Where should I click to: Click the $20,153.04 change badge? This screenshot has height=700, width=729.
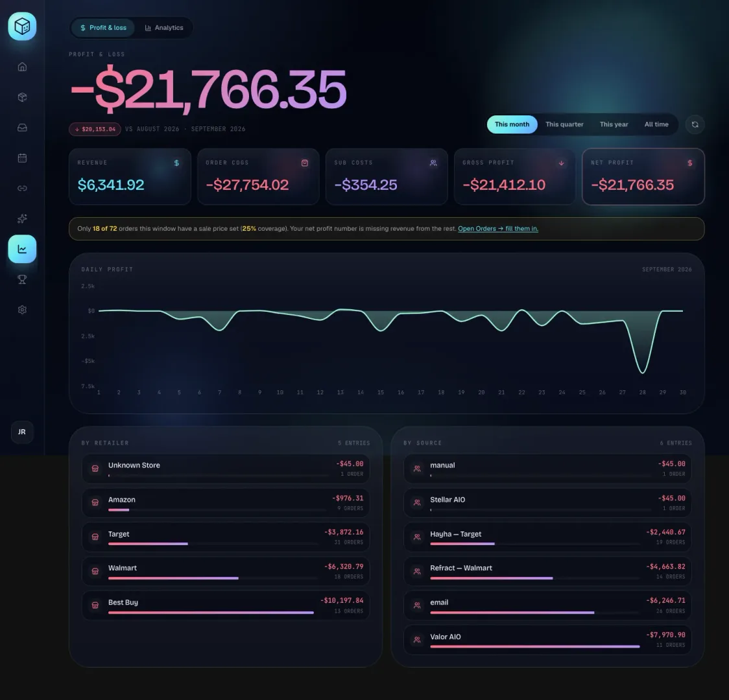click(x=95, y=129)
